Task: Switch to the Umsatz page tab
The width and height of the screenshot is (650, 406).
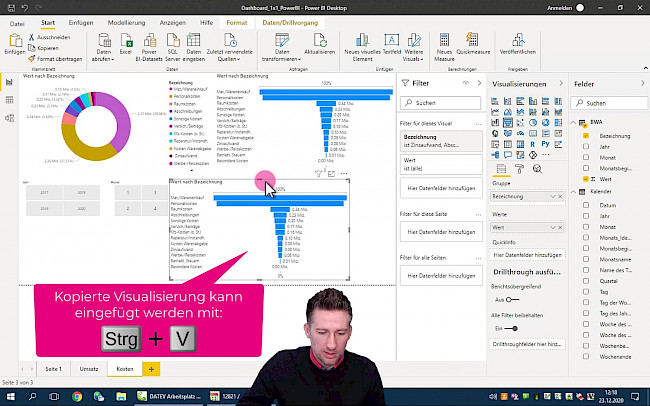Action: coord(89,369)
